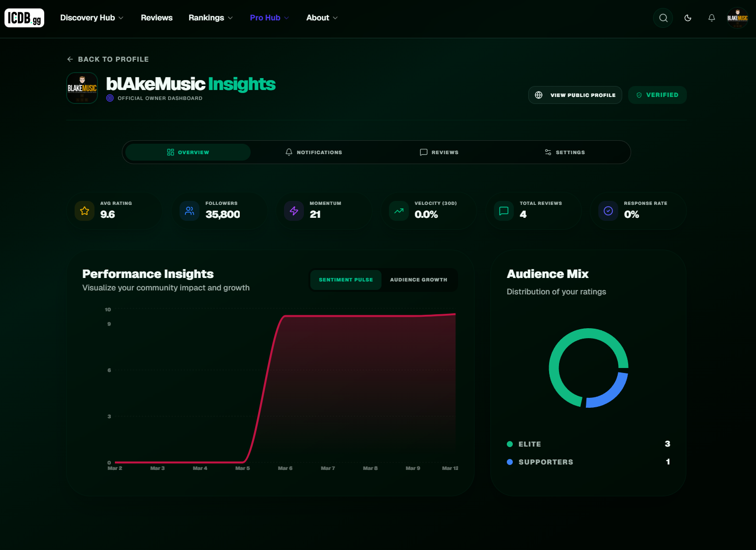Click the Mar 6 axis label
This screenshot has height=550, width=756.
coord(285,468)
